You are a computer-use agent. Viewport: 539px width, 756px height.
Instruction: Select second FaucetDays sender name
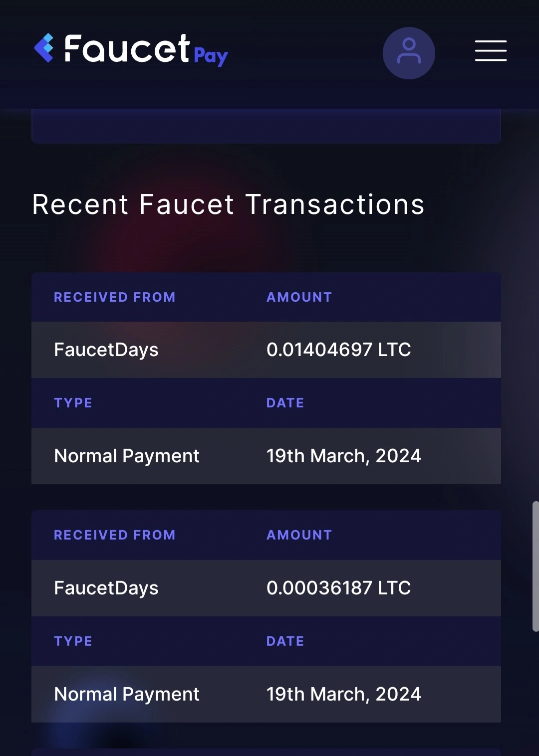tap(106, 588)
